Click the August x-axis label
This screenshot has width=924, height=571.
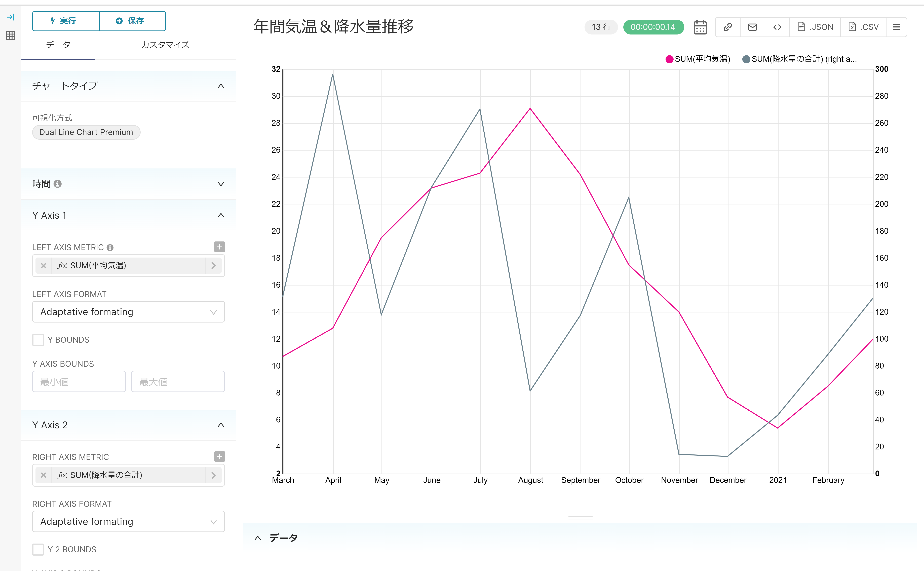click(x=531, y=480)
